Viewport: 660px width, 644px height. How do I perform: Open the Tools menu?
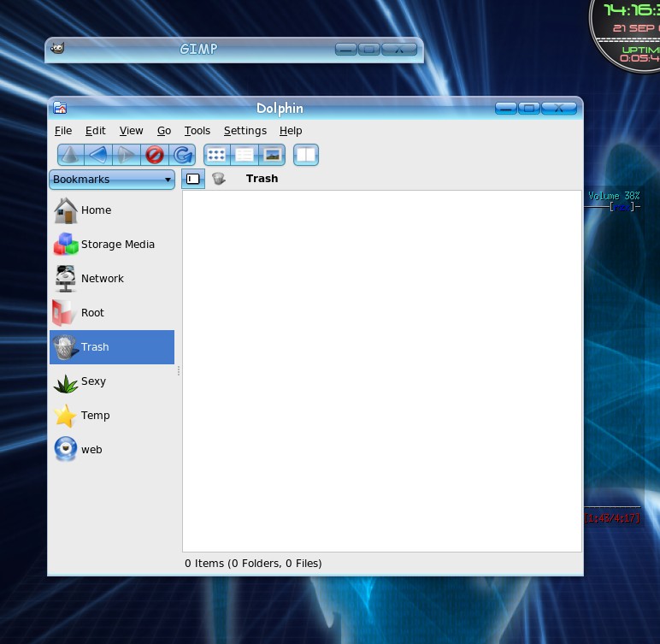(x=197, y=131)
